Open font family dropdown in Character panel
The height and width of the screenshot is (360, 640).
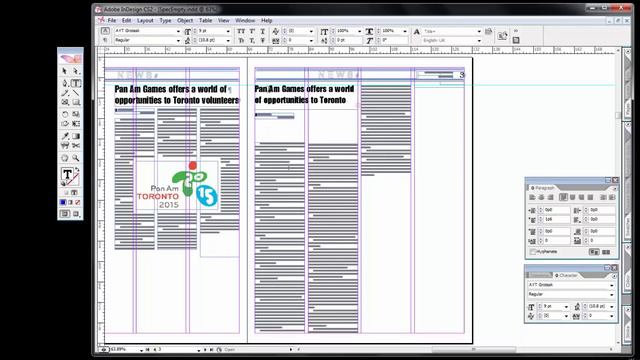coord(611,285)
